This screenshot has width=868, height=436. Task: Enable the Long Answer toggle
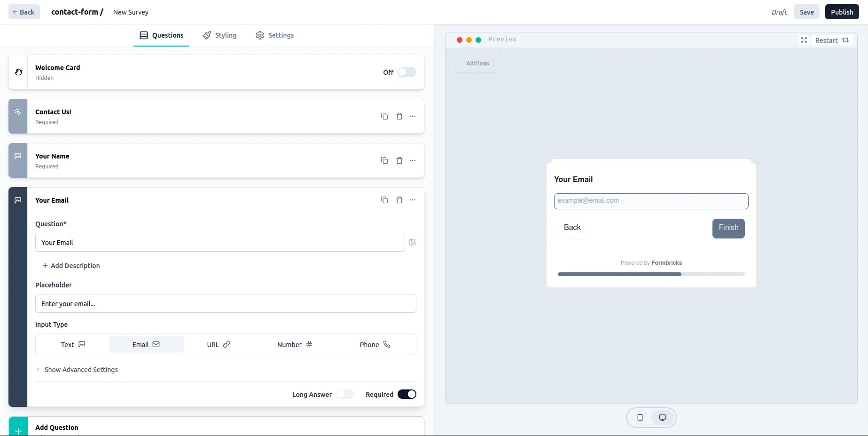click(345, 394)
